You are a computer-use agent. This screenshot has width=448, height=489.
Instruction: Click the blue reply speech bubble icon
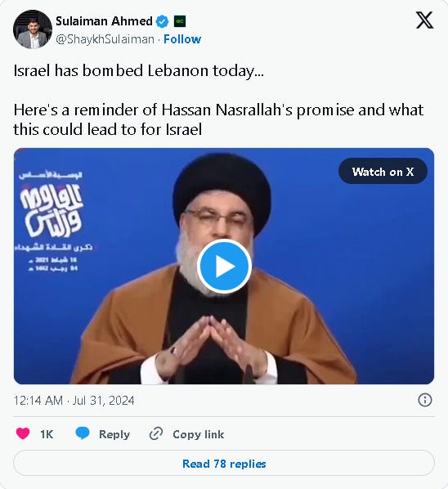pyautogui.click(x=83, y=433)
